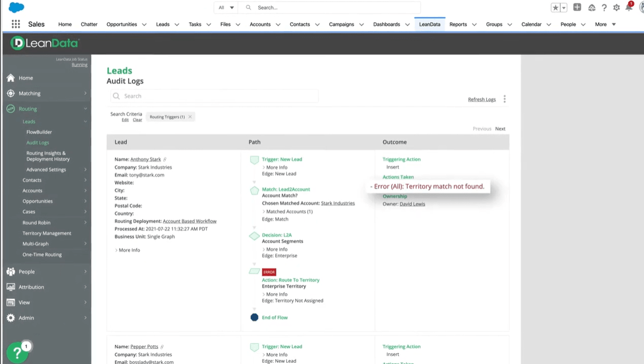Image resolution: width=644 pixels, height=364 pixels.
Task: Click the Admin gear icon in sidebar
Action: [11, 318]
